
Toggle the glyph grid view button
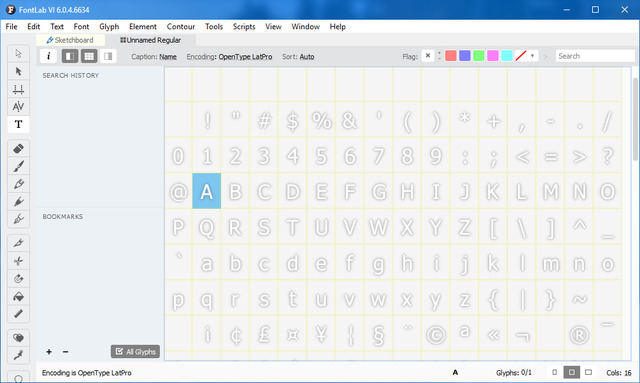(x=89, y=56)
